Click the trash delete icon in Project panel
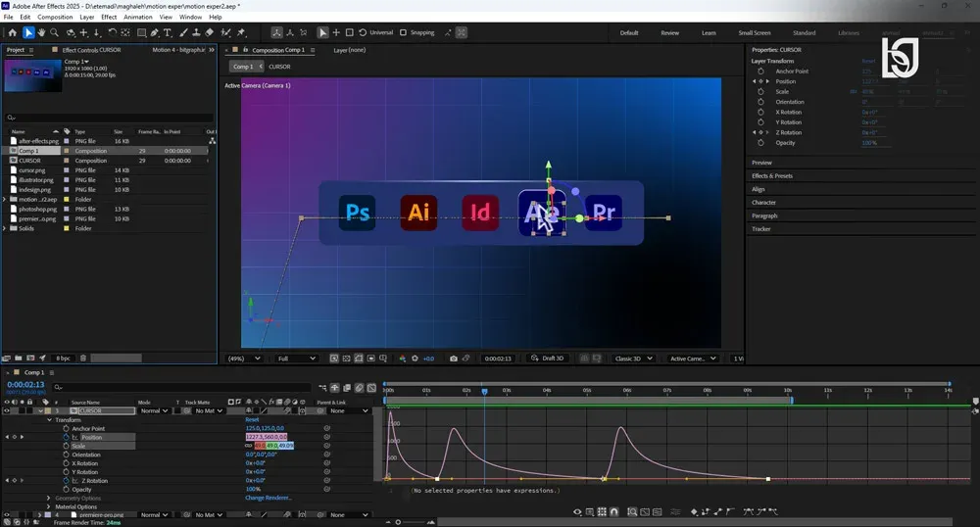This screenshot has height=527, width=980. pos(83,359)
